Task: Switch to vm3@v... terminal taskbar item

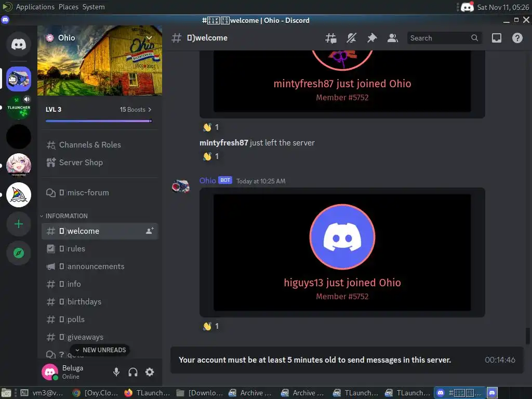Action: click(43, 393)
